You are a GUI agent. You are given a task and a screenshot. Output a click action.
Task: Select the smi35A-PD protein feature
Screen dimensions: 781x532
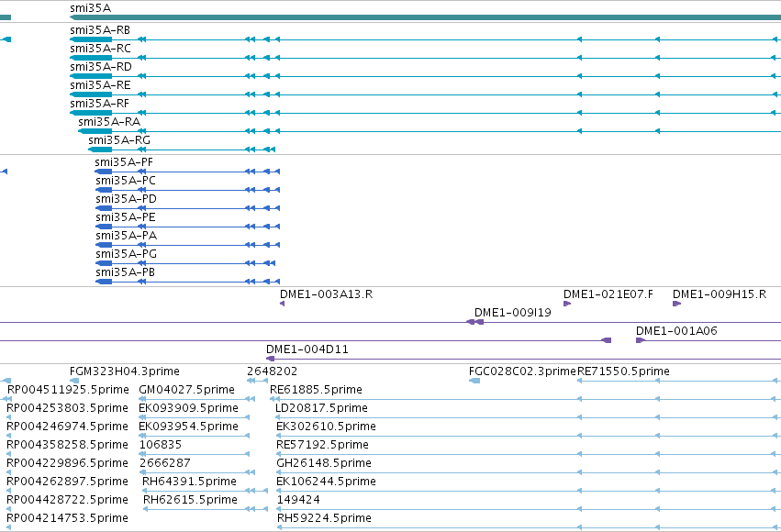pos(126,199)
